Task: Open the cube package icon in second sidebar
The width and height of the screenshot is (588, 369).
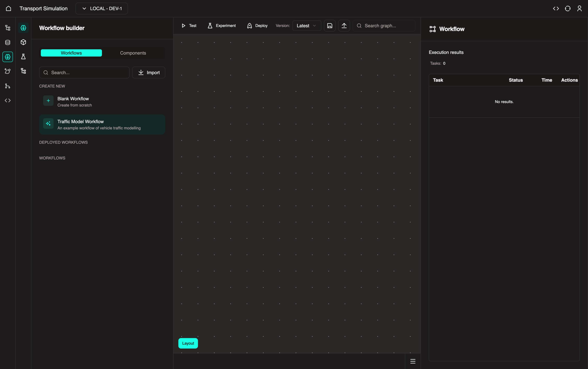Action: [x=23, y=42]
